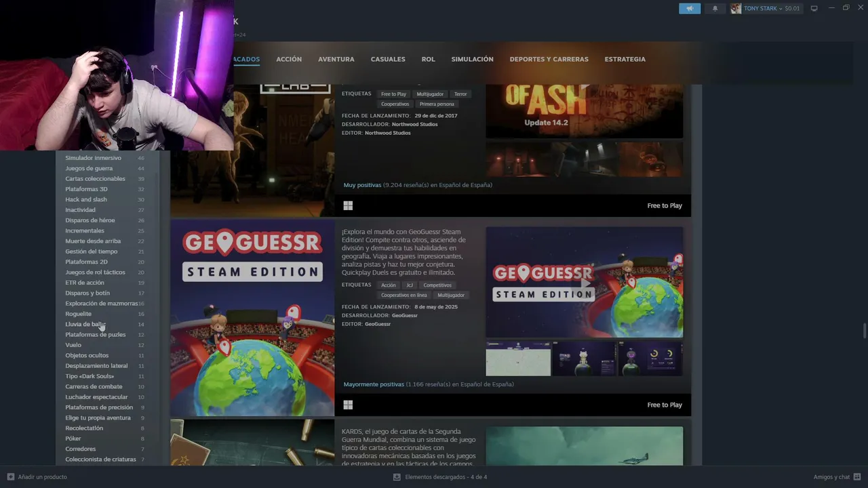Filter by the Plataformas 3D tag
This screenshot has width=868, height=488.
[x=86, y=189]
